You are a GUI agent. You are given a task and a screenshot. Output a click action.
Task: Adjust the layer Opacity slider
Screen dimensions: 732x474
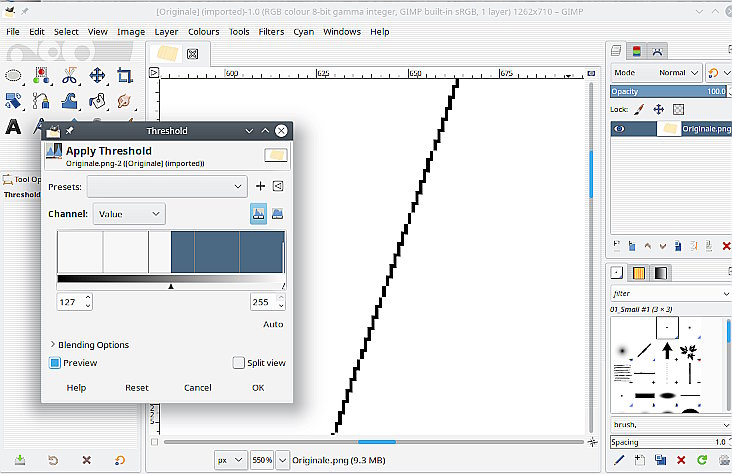point(669,92)
